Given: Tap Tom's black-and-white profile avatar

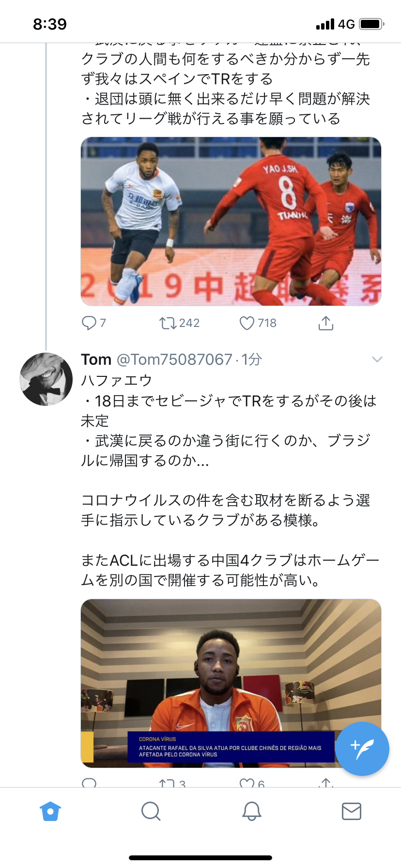Looking at the screenshot, I should click(x=46, y=379).
